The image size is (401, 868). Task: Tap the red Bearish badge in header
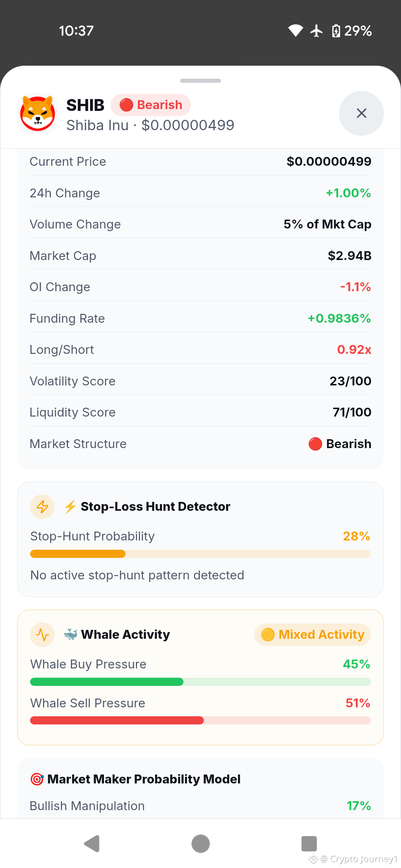(x=151, y=105)
